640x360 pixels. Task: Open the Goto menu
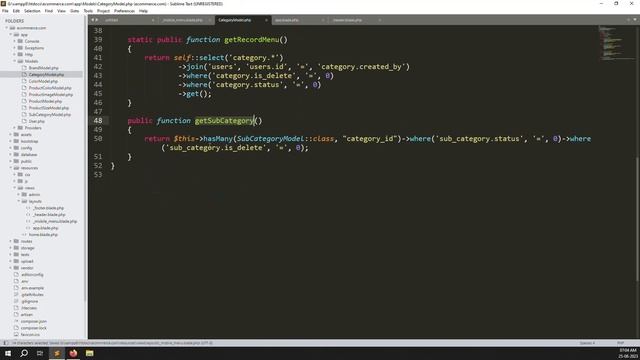74,11
